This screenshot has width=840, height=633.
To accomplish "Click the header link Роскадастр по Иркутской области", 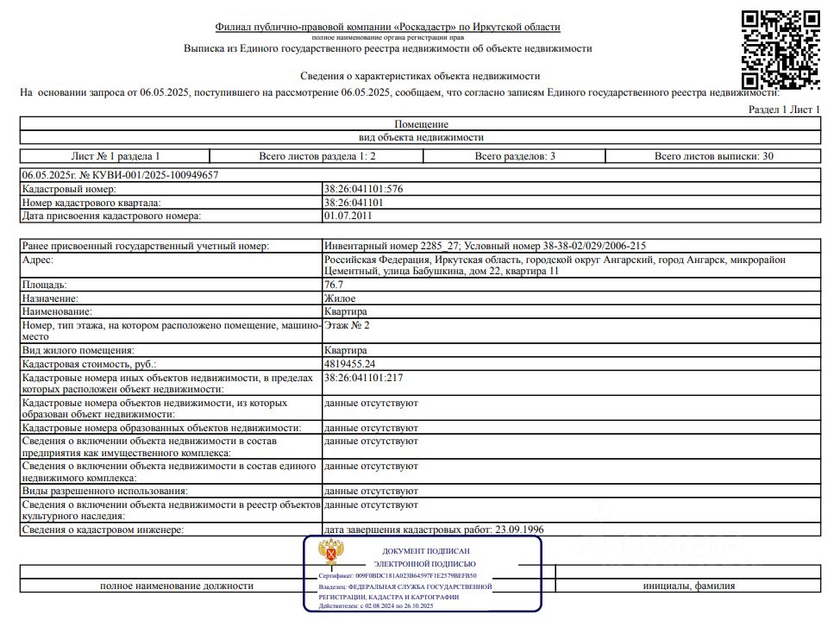I will (x=387, y=27).
